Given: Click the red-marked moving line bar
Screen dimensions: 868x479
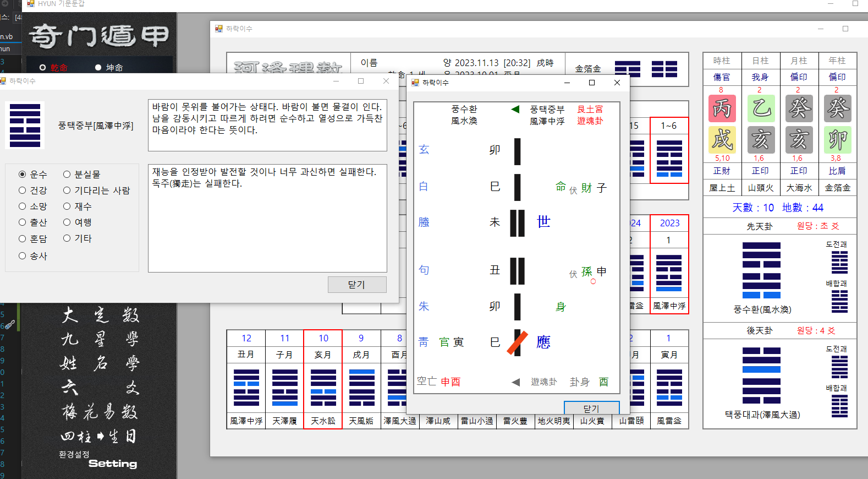Looking at the screenshot, I should (x=517, y=343).
